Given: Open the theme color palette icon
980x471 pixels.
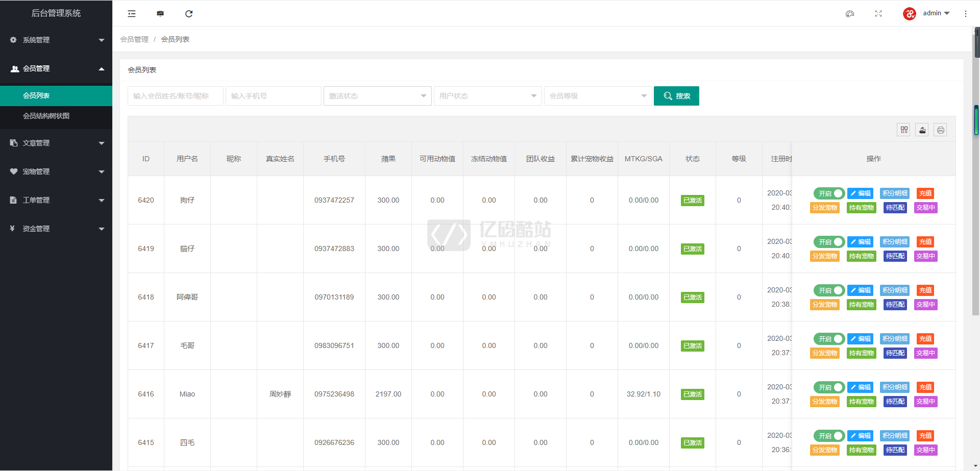Looking at the screenshot, I should coord(850,14).
